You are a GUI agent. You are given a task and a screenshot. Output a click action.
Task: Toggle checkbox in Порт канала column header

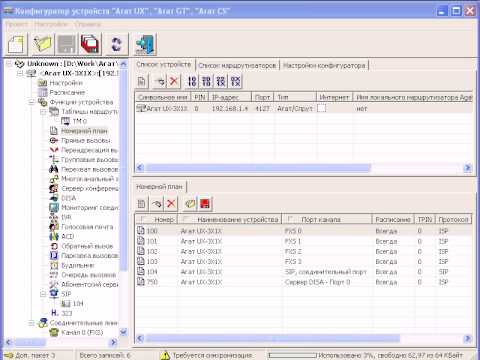(x=290, y=219)
